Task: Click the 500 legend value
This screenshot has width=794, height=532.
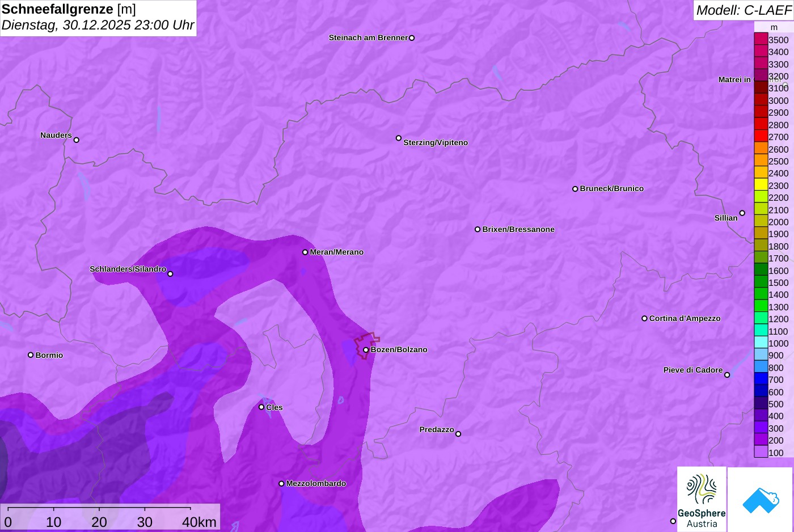Action: (x=776, y=404)
